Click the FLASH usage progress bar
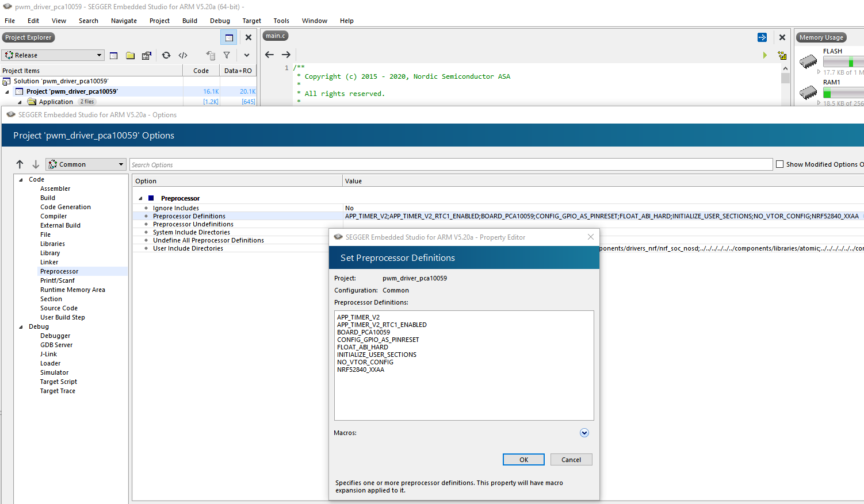 [x=843, y=61]
